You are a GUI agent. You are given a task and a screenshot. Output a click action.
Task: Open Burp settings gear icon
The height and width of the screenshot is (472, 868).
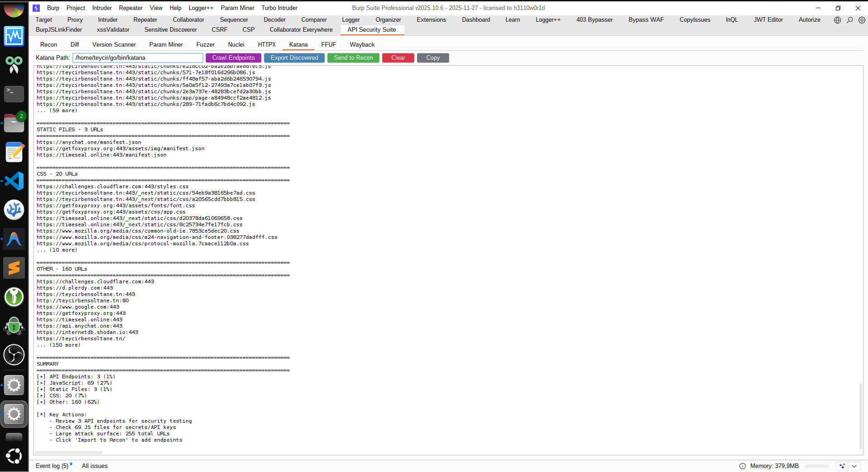(x=862, y=20)
